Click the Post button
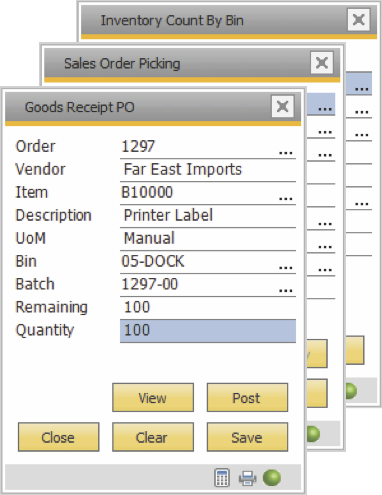 pos(247,397)
